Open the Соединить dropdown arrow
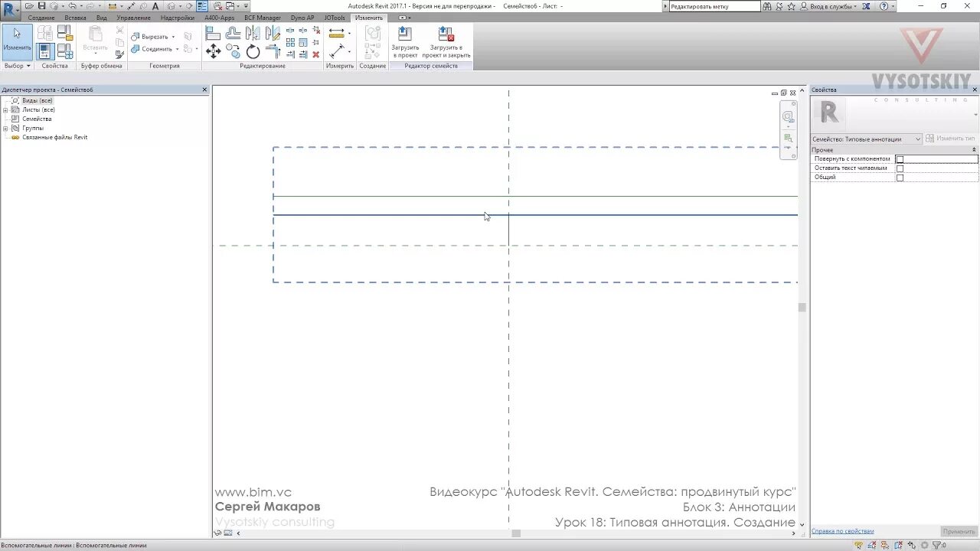 (x=177, y=49)
